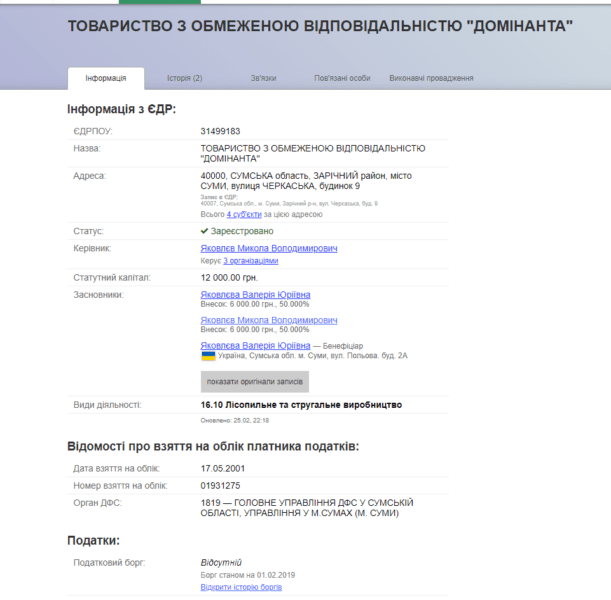Switch to the Історія (2) tab

[184, 78]
